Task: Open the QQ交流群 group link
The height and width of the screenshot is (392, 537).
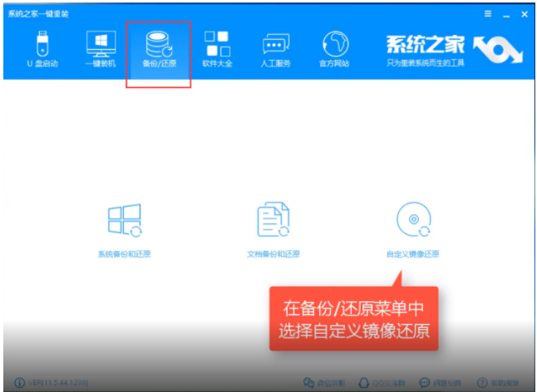Action: 382,382
